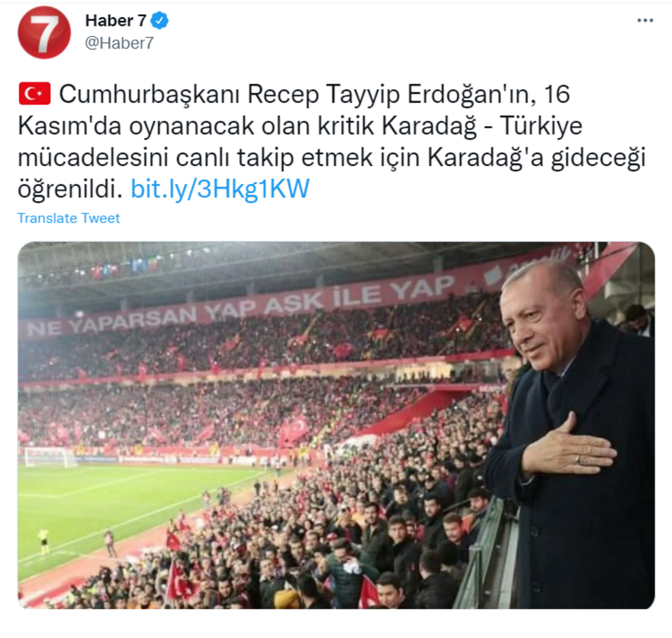Click the word Cumhurbaşkanı in the tweet
Image resolution: width=672 pixels, height=638 pixels.
(x=150, y=95)
